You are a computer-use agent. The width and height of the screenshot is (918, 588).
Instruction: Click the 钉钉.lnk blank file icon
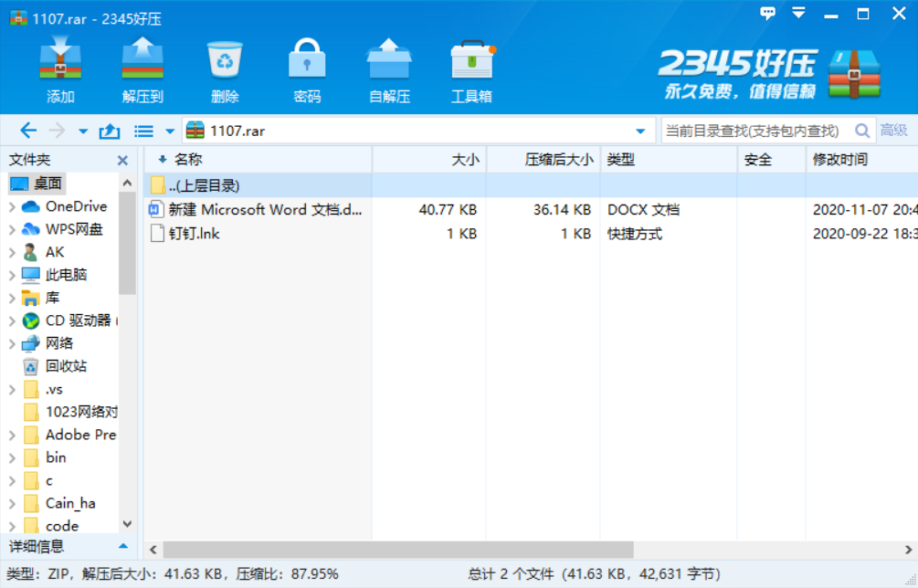pyautogui.click(x=157, y=234)
